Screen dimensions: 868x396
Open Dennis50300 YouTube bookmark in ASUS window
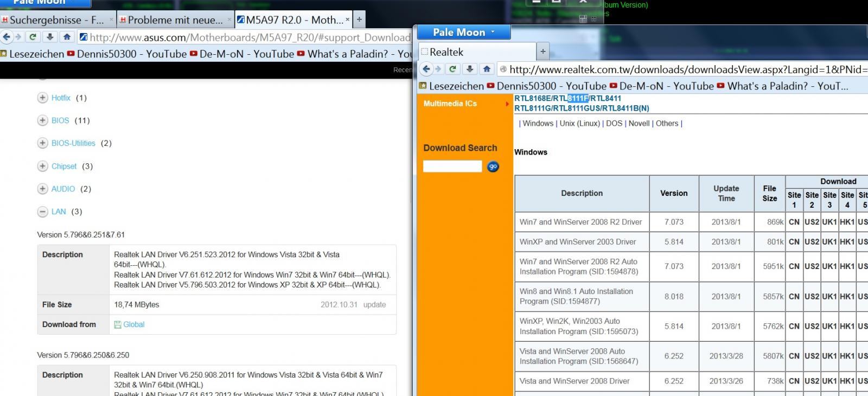coord(126,54)
